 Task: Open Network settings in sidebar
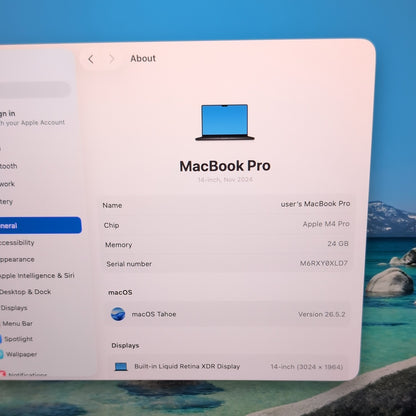click(7, 184)
